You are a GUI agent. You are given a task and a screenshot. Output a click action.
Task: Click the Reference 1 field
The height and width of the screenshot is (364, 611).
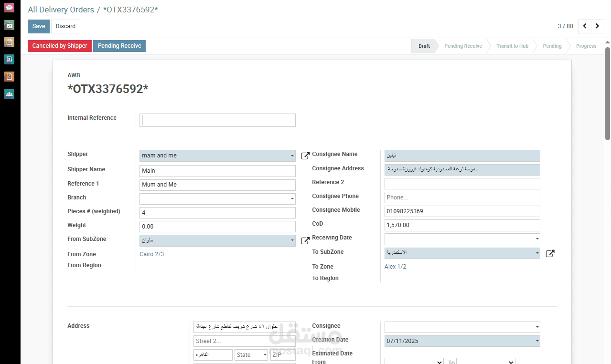click(217, 185)
